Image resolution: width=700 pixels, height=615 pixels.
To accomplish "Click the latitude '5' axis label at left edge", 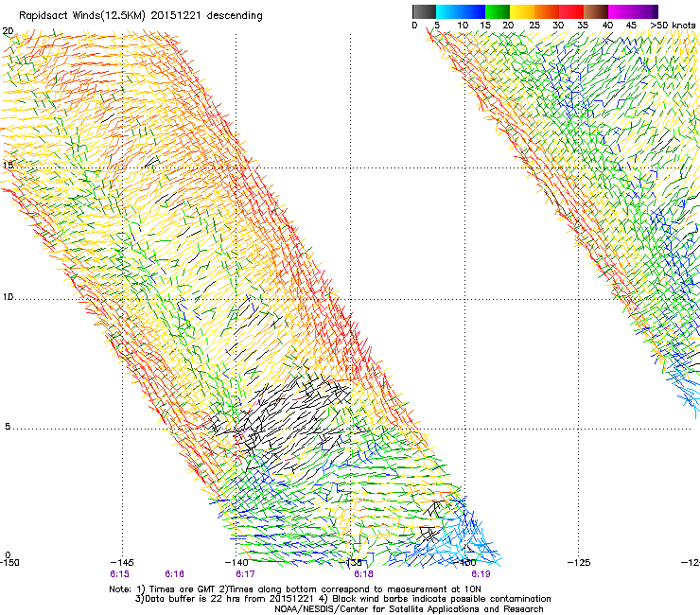I will click(x=8, y=427).
